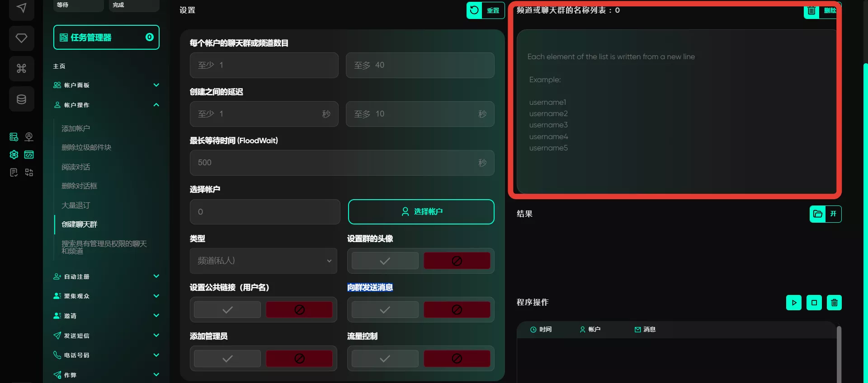
Task: Click the swap blocks icon
Action: (x=29, y=172)
